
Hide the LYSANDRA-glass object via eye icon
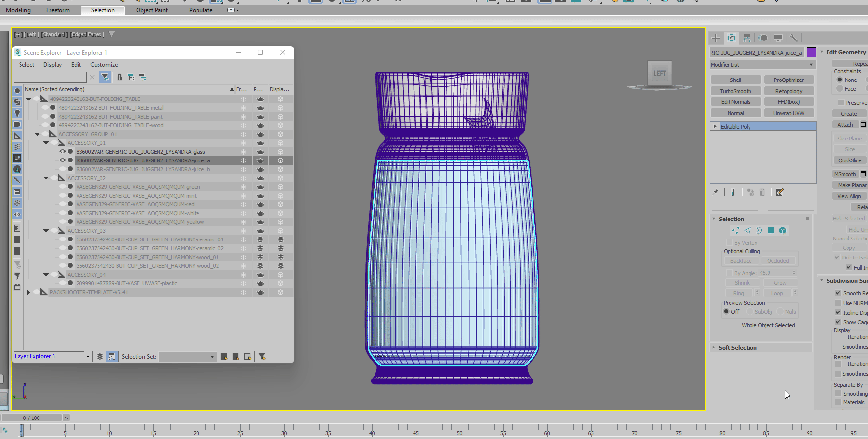pyautogui.click(x=62, y=152)
